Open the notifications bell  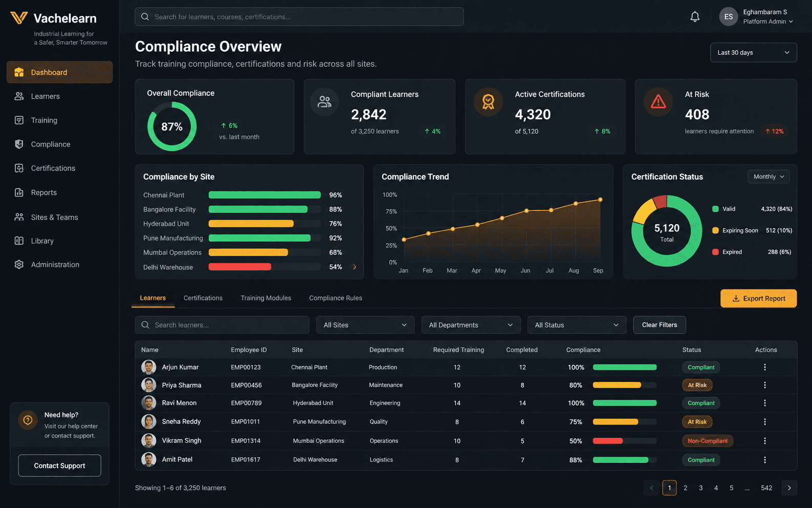pos(695,17)
